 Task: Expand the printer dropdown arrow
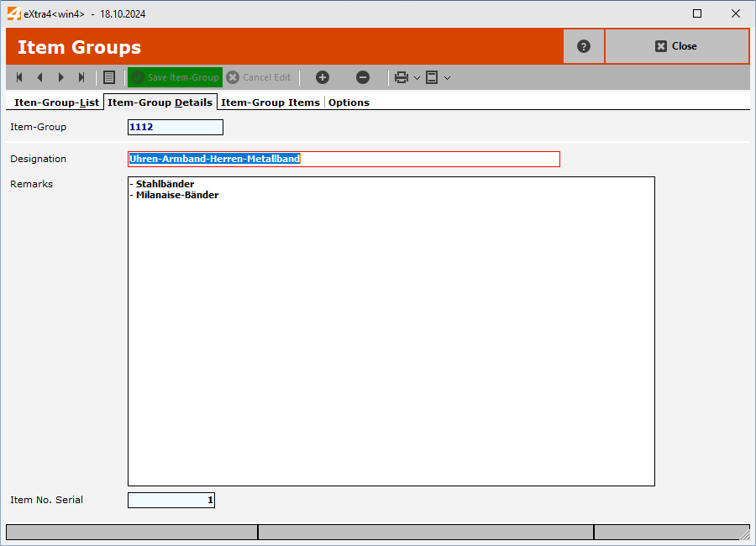pos(417,78)
